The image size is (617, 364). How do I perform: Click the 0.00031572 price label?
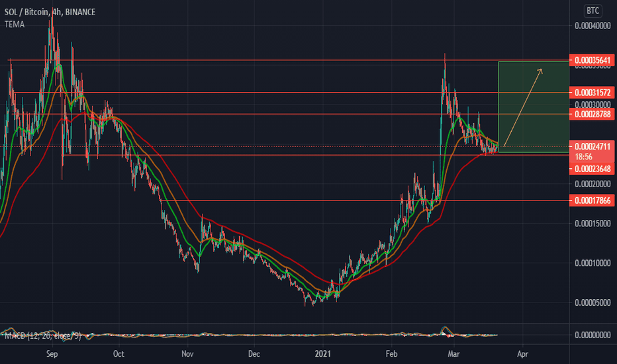[593, 93]
